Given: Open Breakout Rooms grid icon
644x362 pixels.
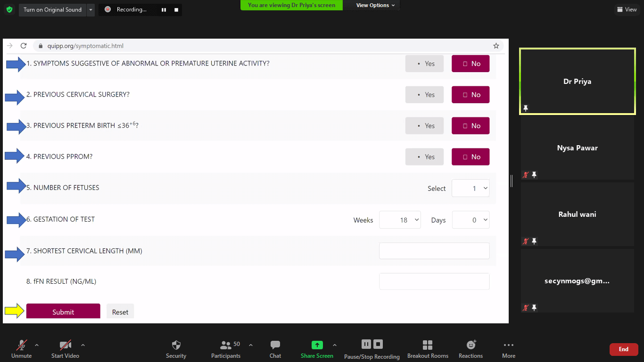Looking at the screenshot, I should pyautogui.click(x=428, y=345).
